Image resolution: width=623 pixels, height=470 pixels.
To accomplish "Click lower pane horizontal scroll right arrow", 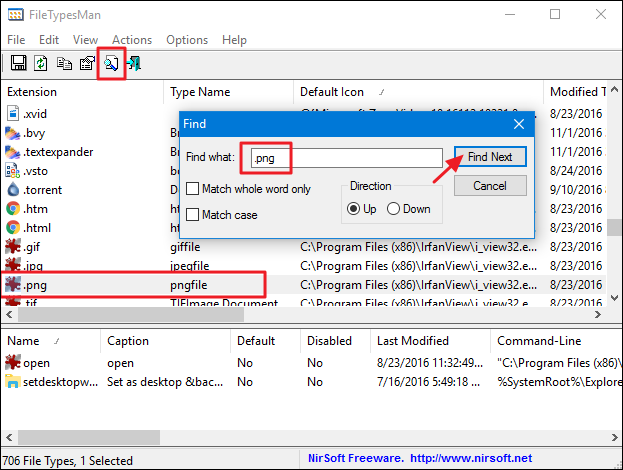I will tap(614, 437).
